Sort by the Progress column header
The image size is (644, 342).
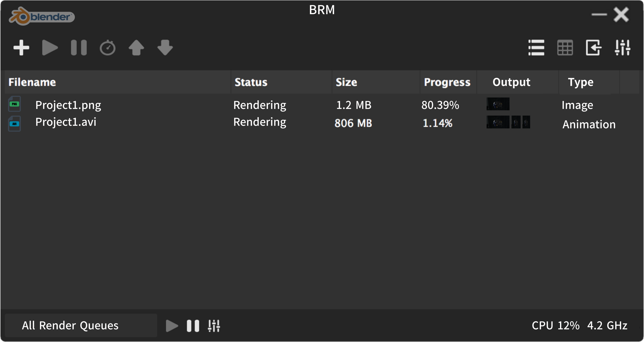pyautogui.click(x=448, y=82)
